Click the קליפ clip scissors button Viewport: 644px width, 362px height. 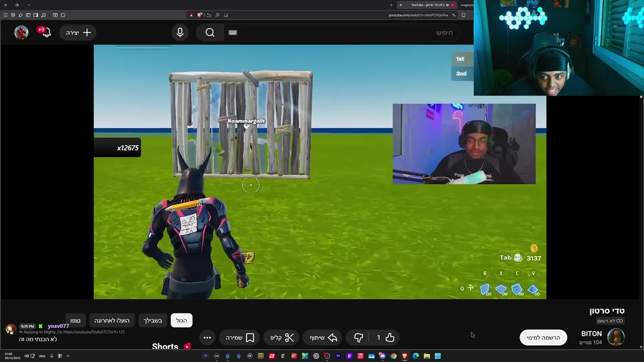(282, 338)
